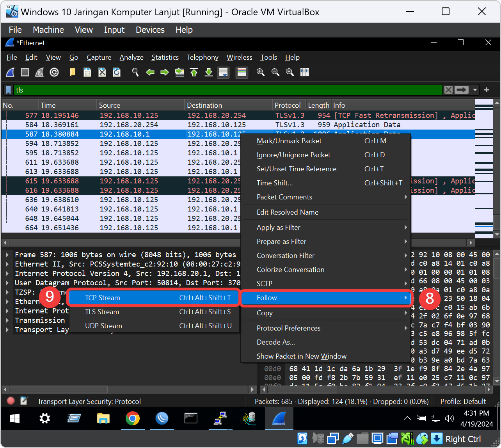Select Decode As... entry
Viewport: 501px width, 448px height.
click(x=326, y=342)
